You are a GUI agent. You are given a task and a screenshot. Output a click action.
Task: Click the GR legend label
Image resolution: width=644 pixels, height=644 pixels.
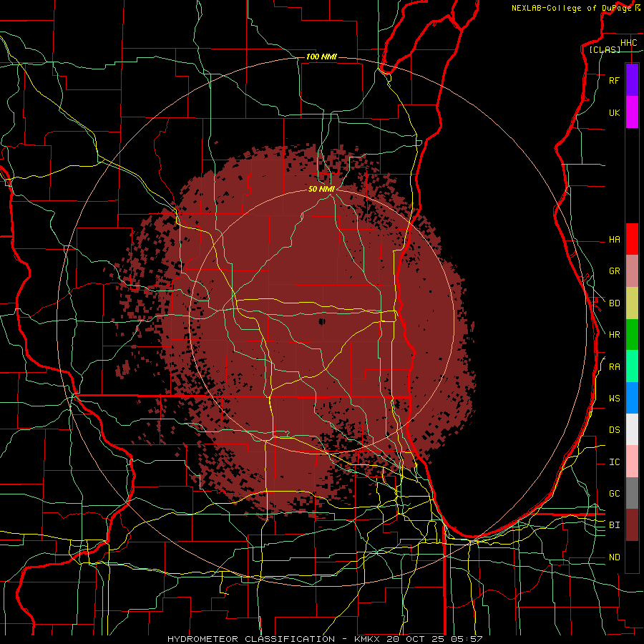coord(614,271)
